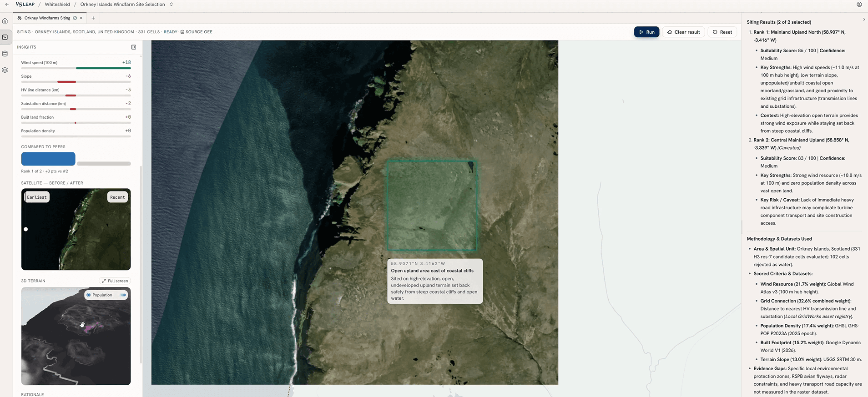Click the RATIONALE heading
The height and width of the screenshot is (397, 868).
[32, 395]
